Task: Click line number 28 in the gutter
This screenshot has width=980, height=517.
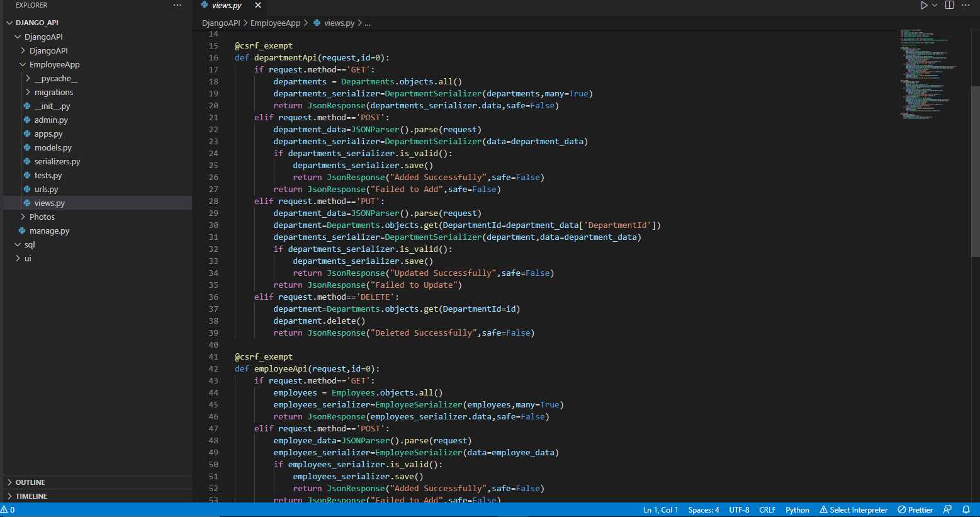Action: coord(213,201)
